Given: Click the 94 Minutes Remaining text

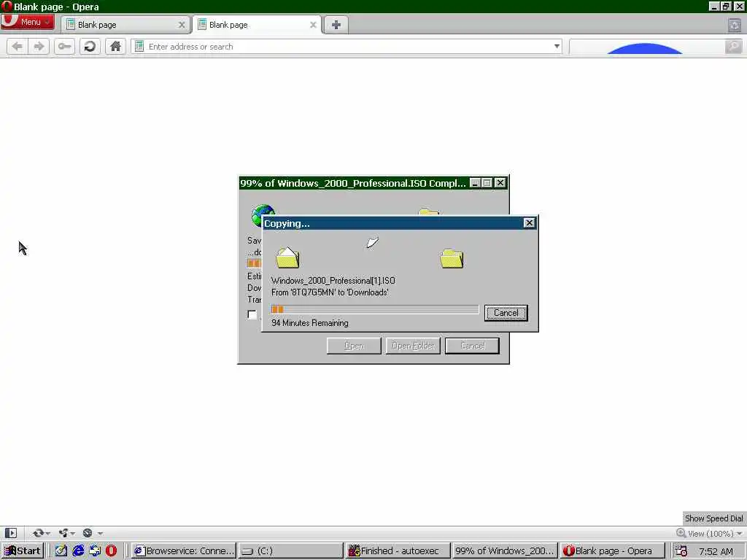Looking at the screenshot, I should (x=309, y=323).
